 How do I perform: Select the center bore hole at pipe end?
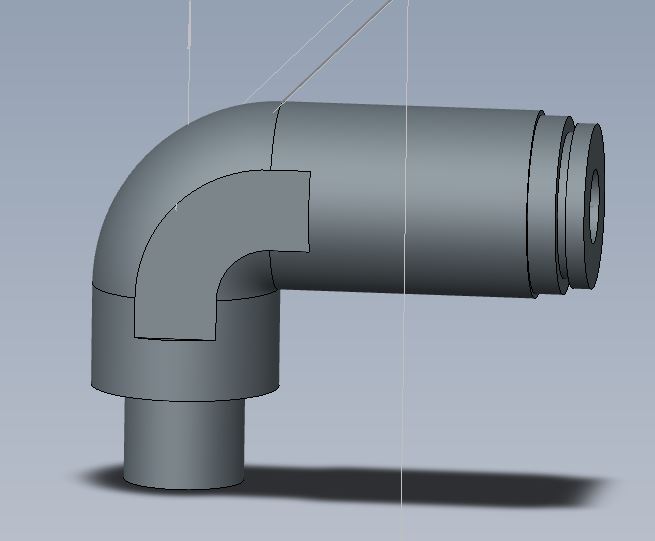pos(594,206)
